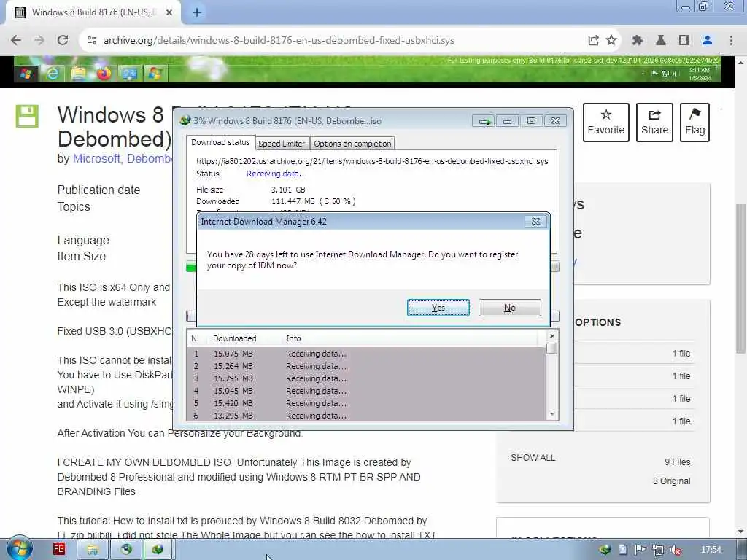Viewport: 747px width, 560px height.
Task: Click the green software floppy item icon
Action: point(27,116)
